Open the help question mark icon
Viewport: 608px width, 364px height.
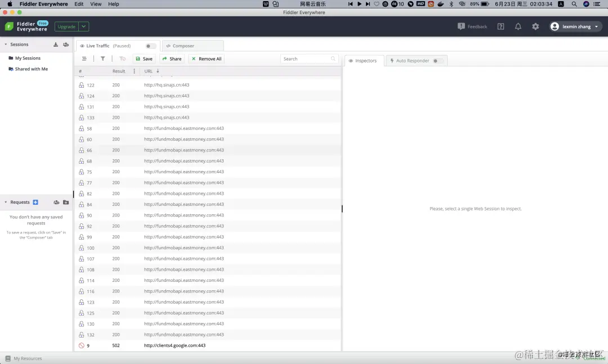(501, 26)
